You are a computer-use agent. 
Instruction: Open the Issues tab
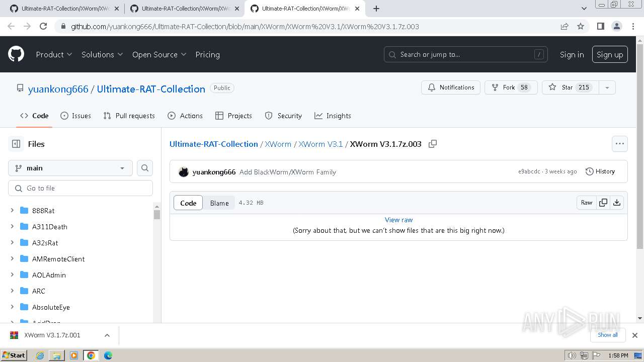point(75,116)
